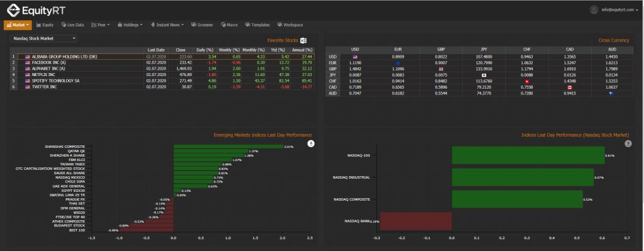The width and height of the screenshot is (644, 251).
Task: Go to Live Data view
Action: click(x=72, y=25)
